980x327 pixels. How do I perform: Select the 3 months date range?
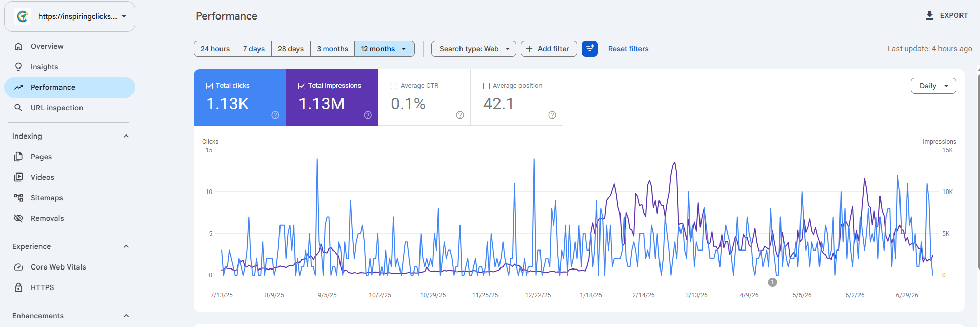point(332,49)
